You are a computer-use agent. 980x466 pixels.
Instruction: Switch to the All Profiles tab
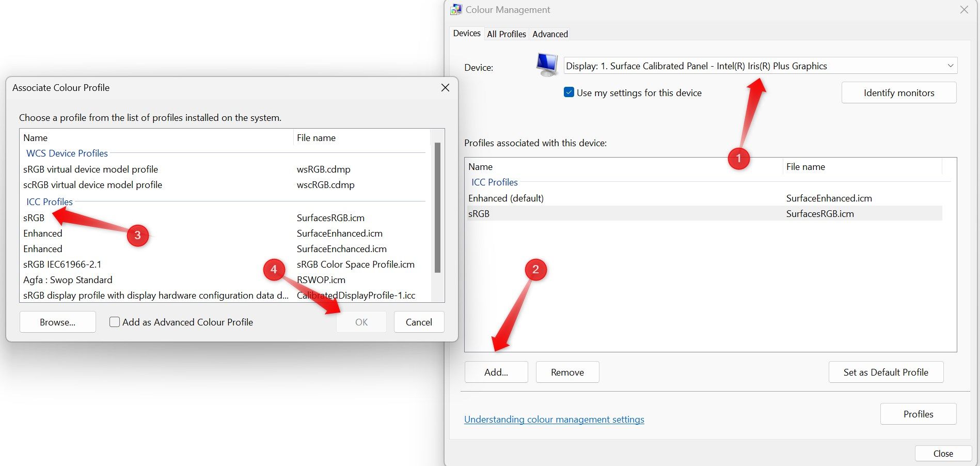pos(506,34)
